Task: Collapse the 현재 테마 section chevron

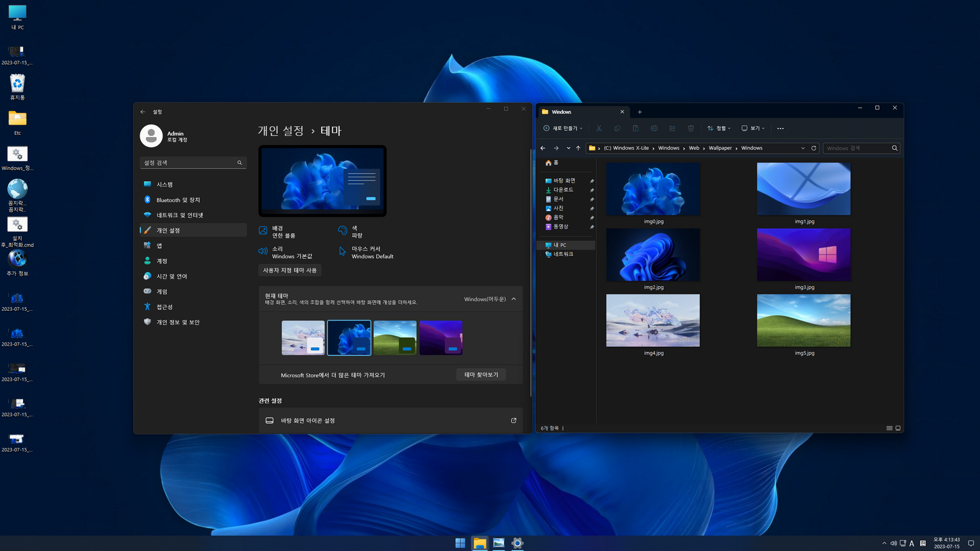Action: (x=514, y=299)
